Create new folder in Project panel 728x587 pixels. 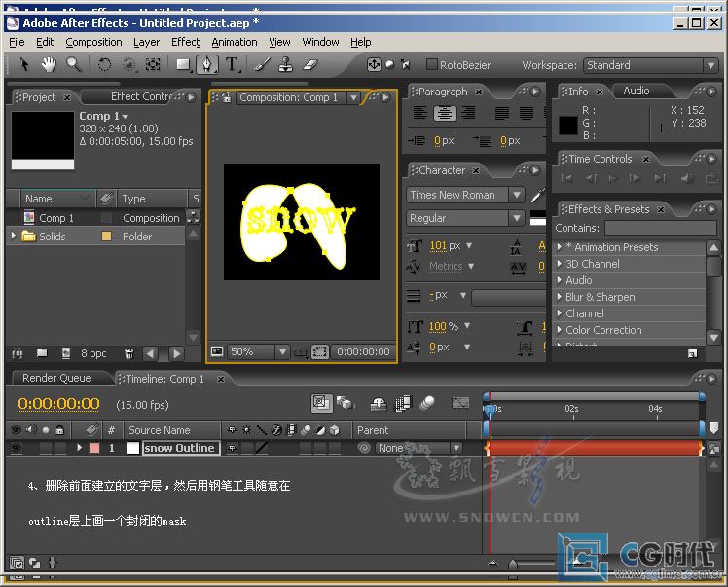(42, 353)
